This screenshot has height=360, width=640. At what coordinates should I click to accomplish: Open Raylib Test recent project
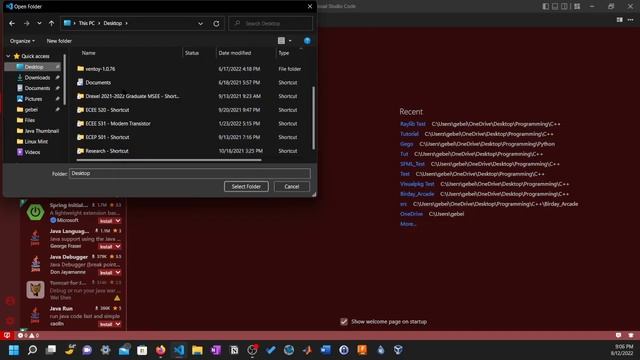click(x=413, y=124)
